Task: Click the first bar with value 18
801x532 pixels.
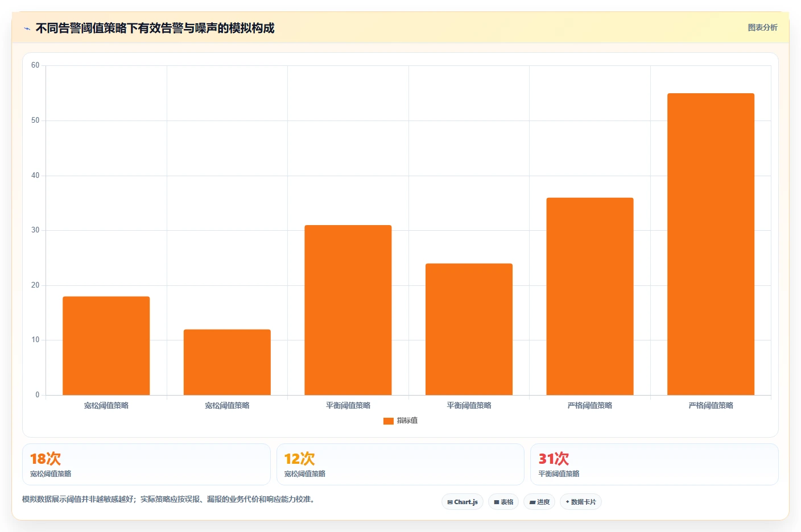Action: pyautogui.click(x=106, y=346)
